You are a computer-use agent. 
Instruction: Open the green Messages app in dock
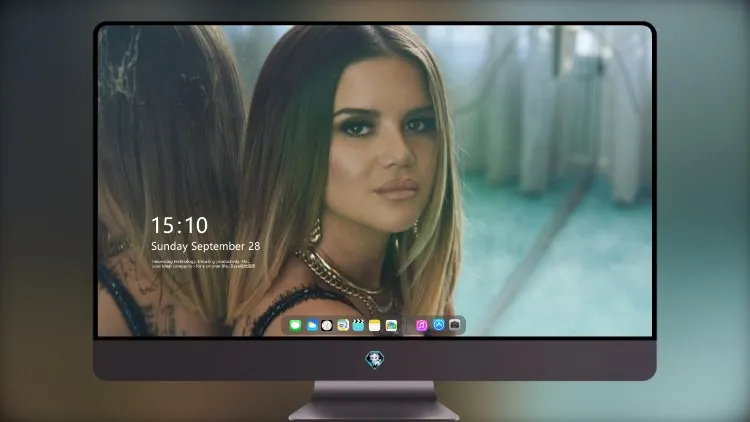[295, 326]
